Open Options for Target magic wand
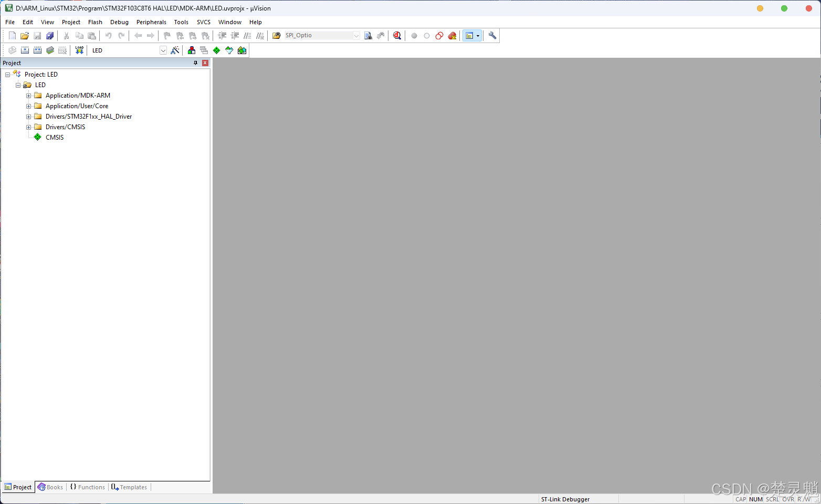The height and width of the screenshot is (504, 821). click(x=175, y=50)
